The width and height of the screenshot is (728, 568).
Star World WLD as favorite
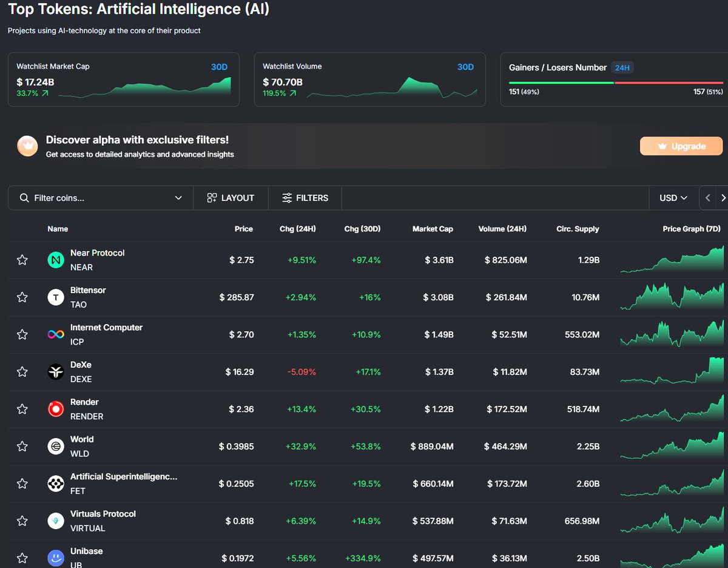coord(22,446)
